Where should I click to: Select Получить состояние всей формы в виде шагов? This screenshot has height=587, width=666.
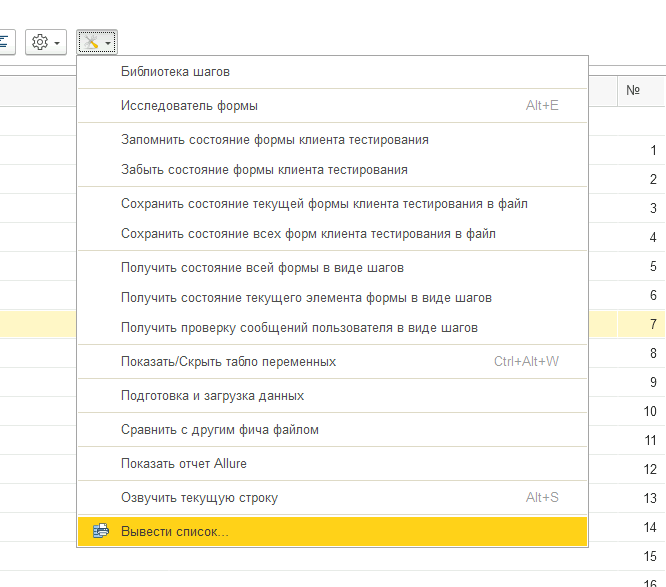(x=332, y=268)
